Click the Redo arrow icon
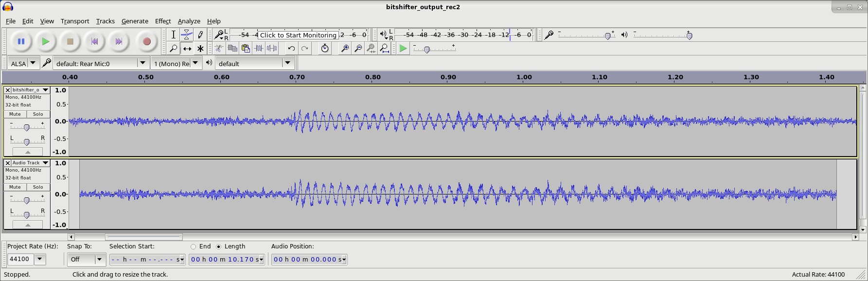This screenshot has height=281, width=868. pyautogui.click(x=304, y=49)
